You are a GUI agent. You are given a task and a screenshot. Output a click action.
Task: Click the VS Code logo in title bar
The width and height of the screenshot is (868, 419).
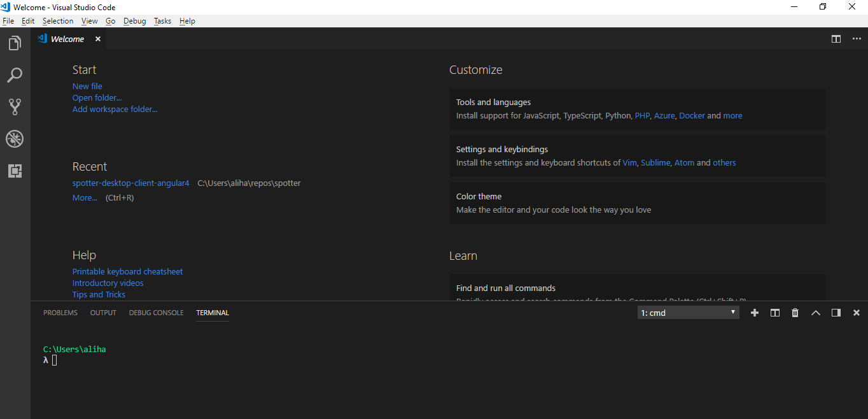click(x=6, y=6)
